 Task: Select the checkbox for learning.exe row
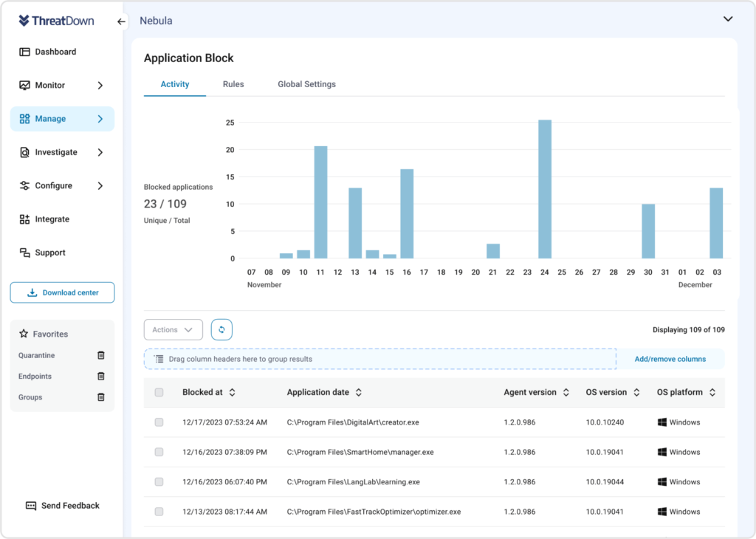point(159,482)
